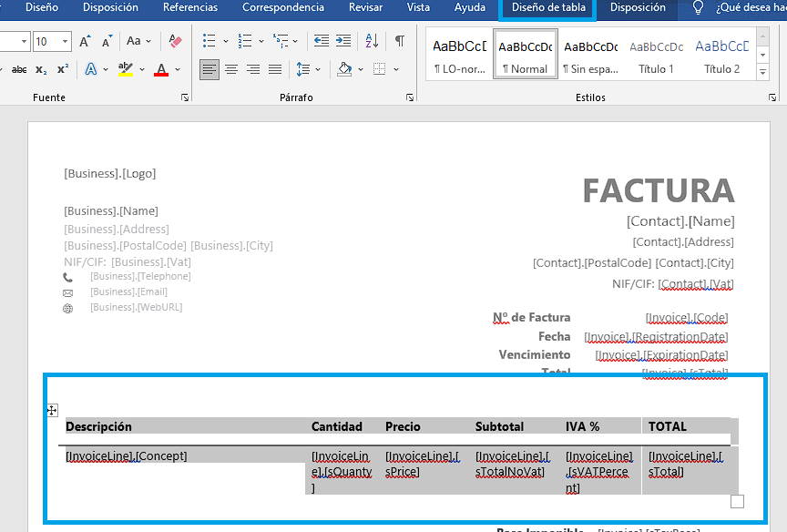Click the red font color button
787x532 pixels.
(161, 70)
